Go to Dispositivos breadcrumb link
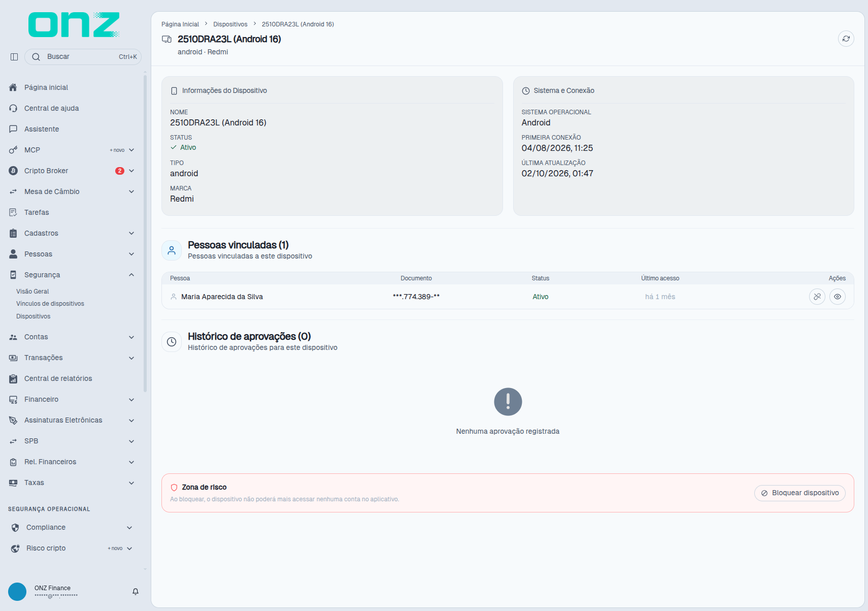The image size is (868, 611). click(230, 24)
